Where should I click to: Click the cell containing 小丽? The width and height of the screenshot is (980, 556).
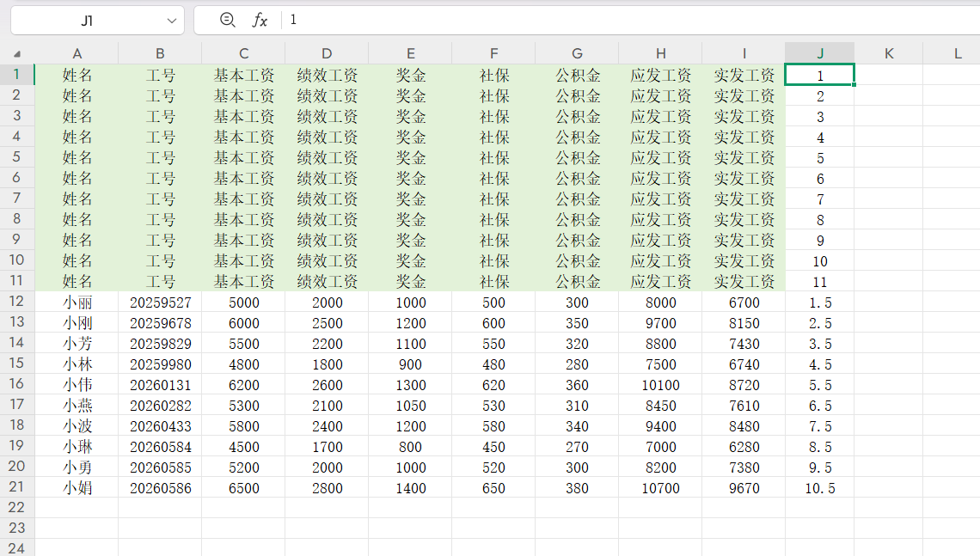(x=77, y=302)
